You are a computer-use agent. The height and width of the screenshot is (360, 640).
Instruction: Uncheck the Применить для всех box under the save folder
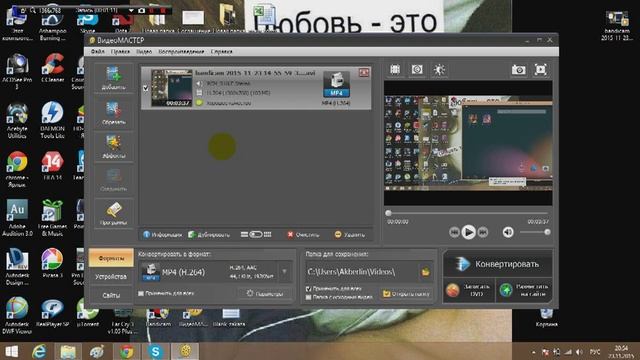click(x=309, y=289)
